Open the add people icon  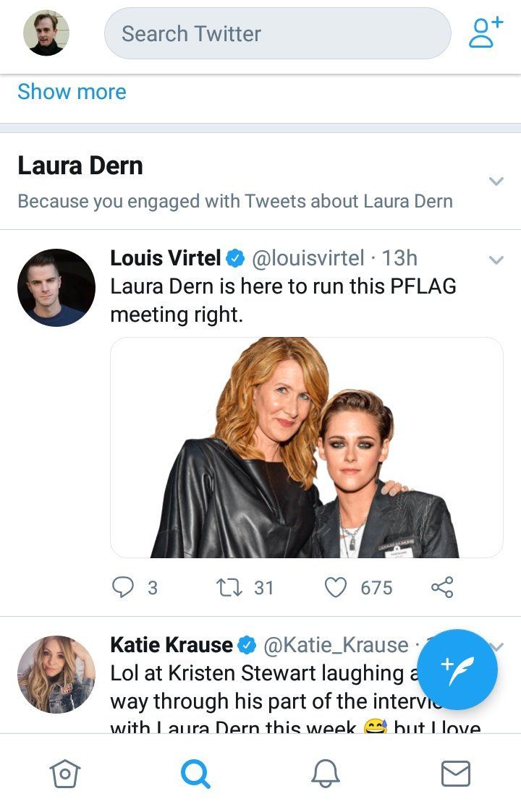485,33
